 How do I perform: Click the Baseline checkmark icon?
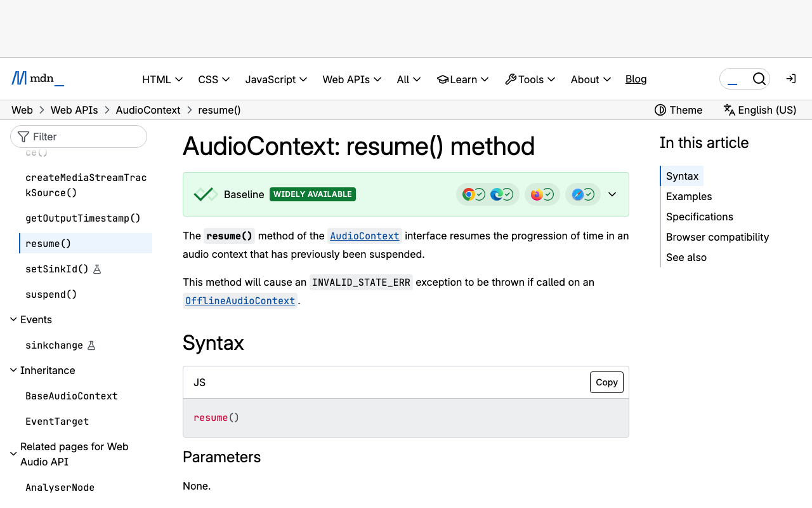point(206,194)
